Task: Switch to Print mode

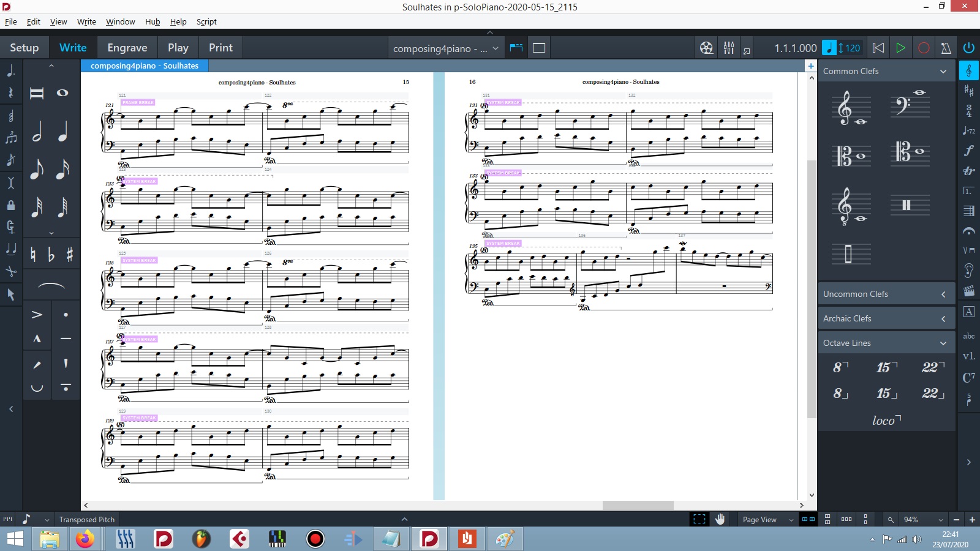Action: coord(221,48)
